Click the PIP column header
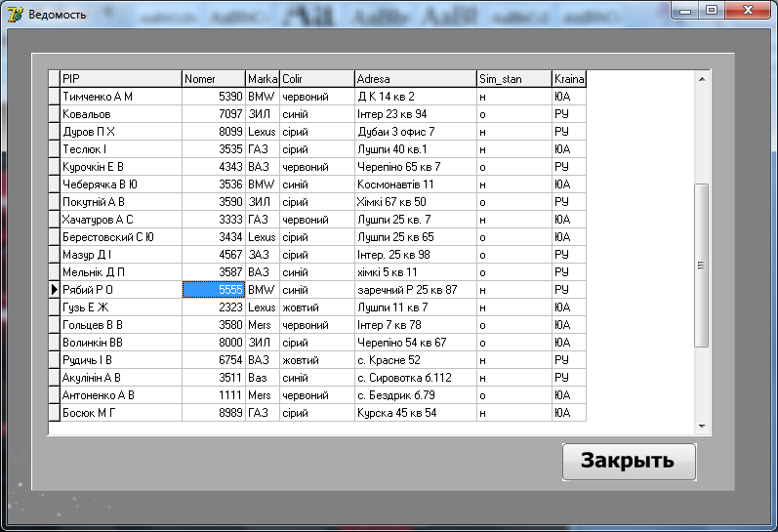778x532 pixels. [121, 79]
